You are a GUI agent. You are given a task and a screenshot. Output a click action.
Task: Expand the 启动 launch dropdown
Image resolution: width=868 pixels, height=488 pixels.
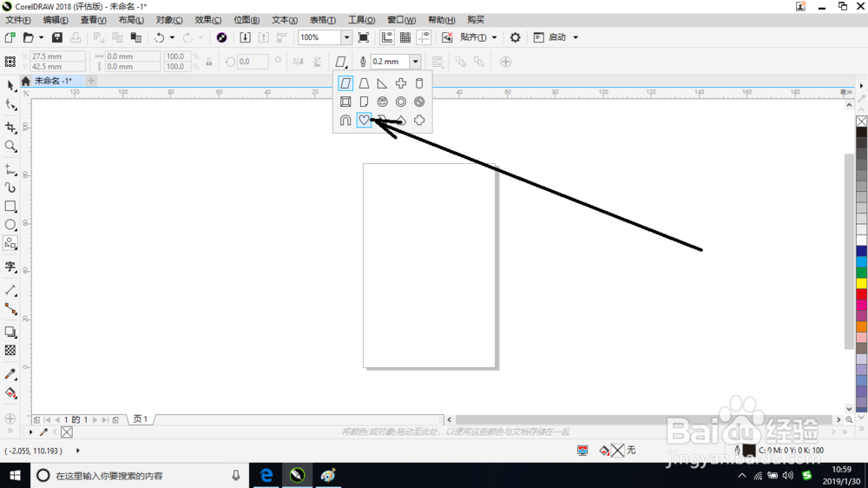(575, 37)
